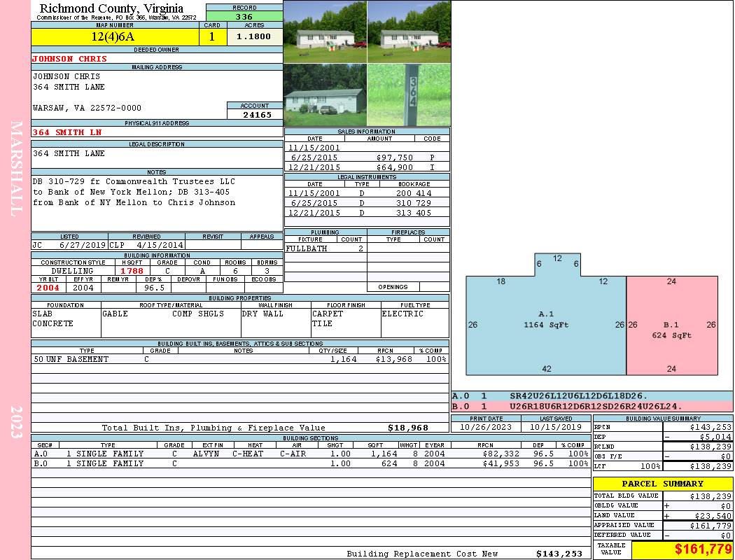Click the ELECTRIC fuel type
The height and width of the screenshot is (560, 735).
tap(402, 314)
